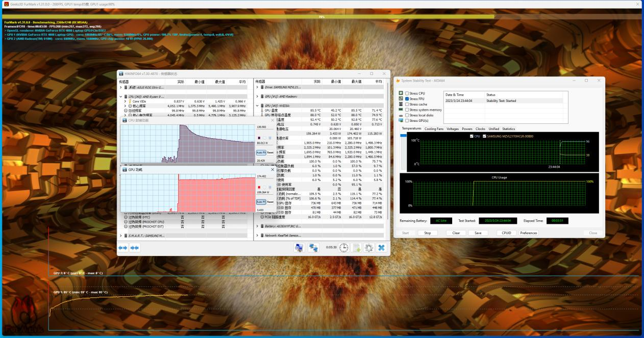Open HWiNFO sensor settings gear icon
The width and height of the screenshot is (644, 338).
(368, 248)
